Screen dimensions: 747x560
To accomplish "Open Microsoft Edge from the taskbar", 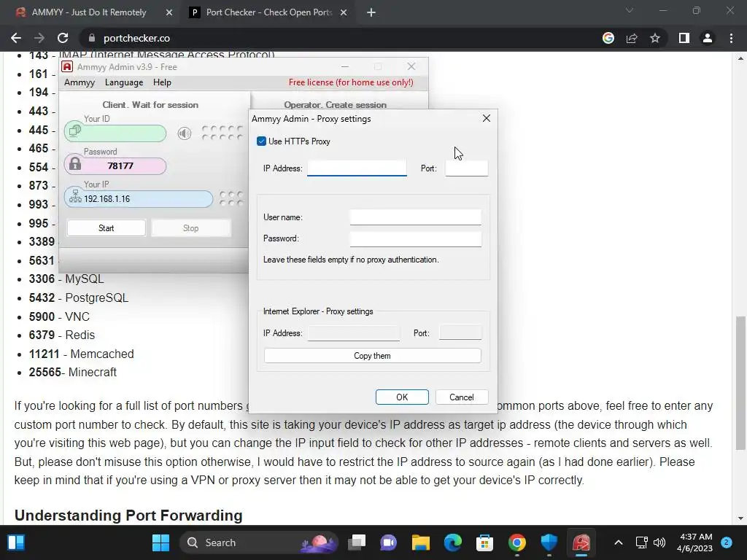I will (452, 542).
